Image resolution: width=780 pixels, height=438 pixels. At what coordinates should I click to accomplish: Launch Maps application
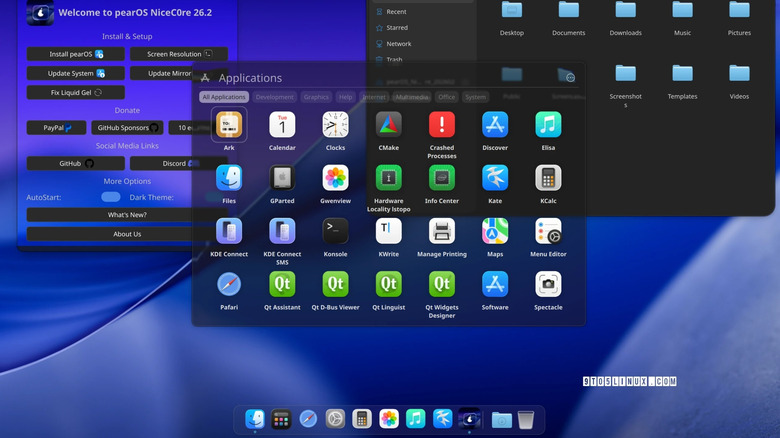(x=495, y=231)
